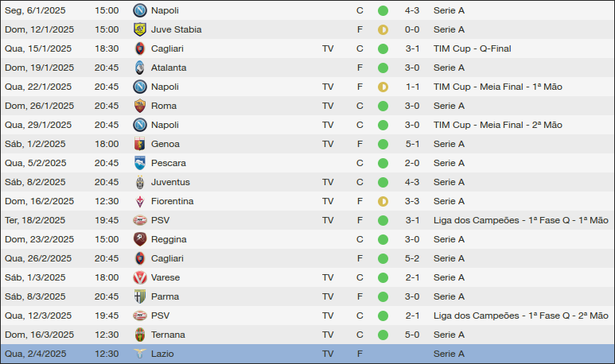Click the Juve Stabia club crest
The image size is (615, 364).
tap(140, 29)
